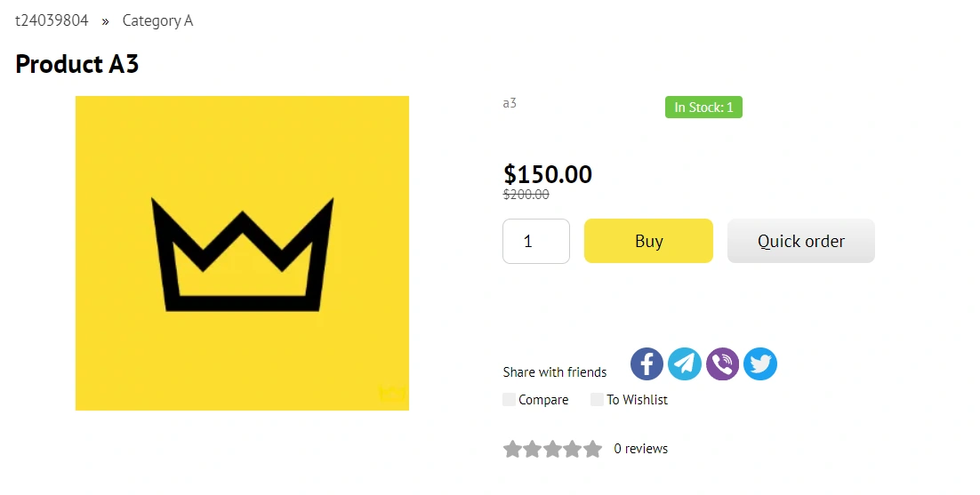Rate product with the first star
The height and width of the screenshot is (495, 980).
[512, 449]
